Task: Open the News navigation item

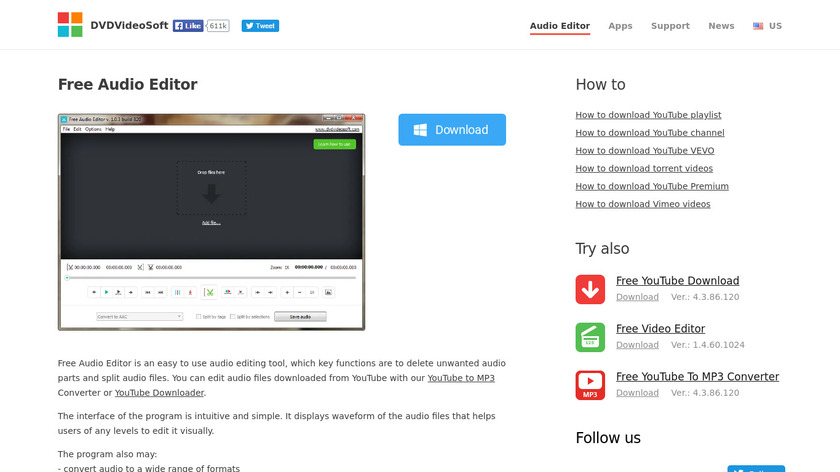Action: 721,26
